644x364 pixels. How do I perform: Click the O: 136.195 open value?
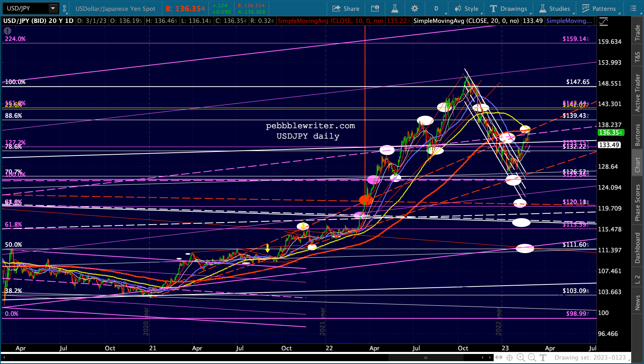pyautogui.click(x=126, y=21)
